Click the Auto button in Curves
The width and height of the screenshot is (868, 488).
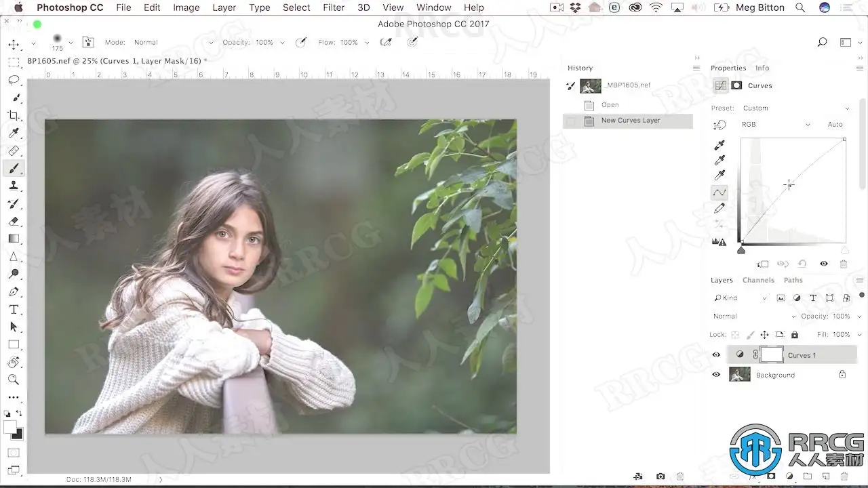835,125
